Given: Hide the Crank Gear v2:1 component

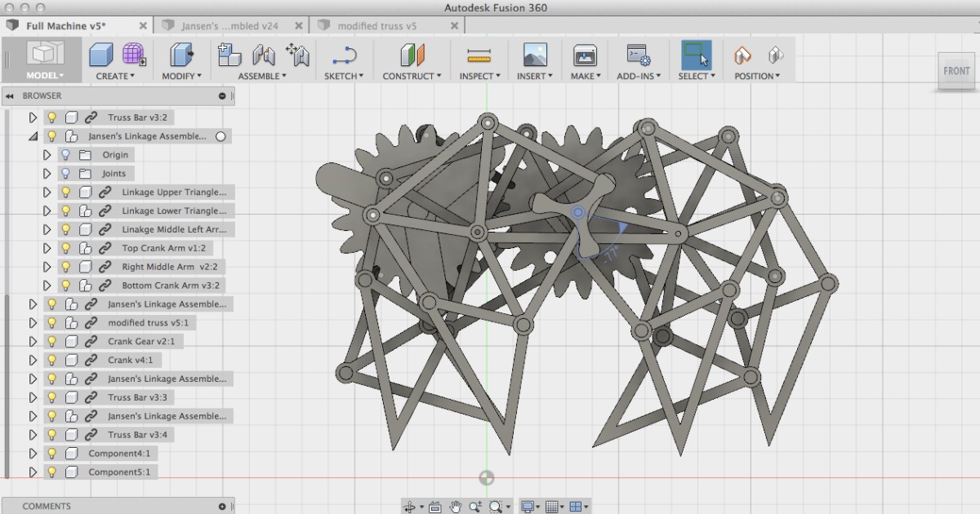Looking at the screenshot, I should click(x=51, y=341).
